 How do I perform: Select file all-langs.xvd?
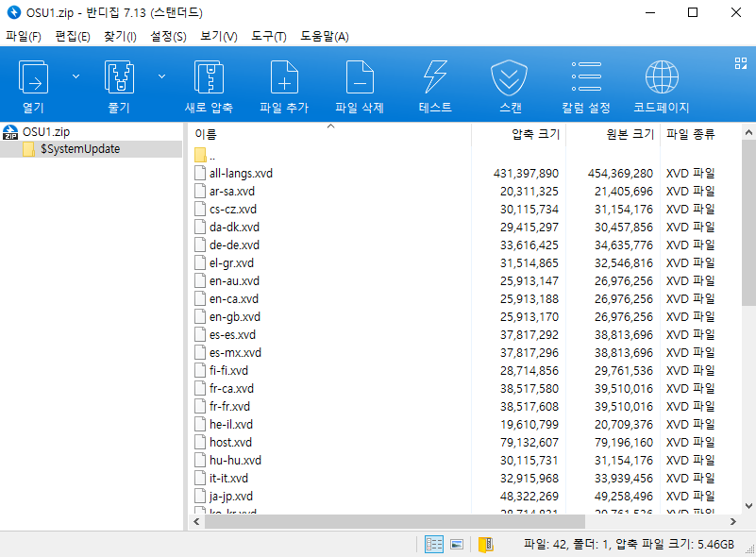pos(241,173)
